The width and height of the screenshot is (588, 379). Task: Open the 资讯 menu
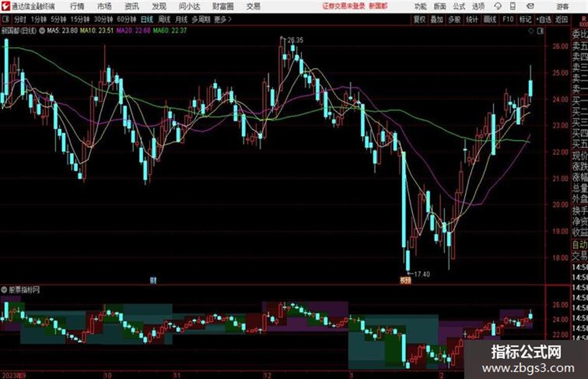coord(132,6)
